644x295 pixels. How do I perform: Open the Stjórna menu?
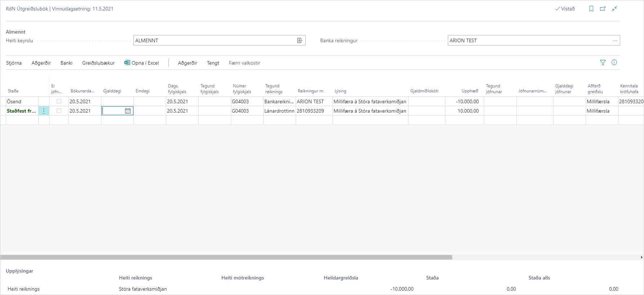pos(14,63)
